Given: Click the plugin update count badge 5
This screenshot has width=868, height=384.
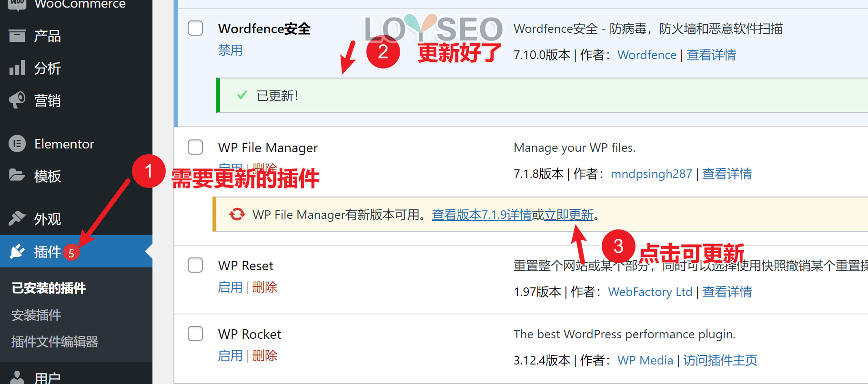Looking at the screenshot, I should click(x=71, y=253).
